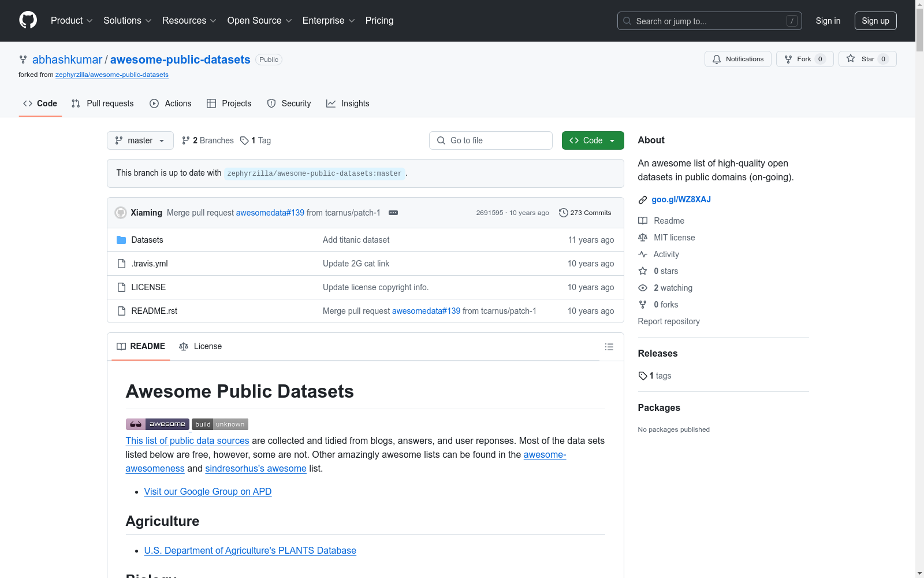Expand the Solutions menu

(128, 21)
